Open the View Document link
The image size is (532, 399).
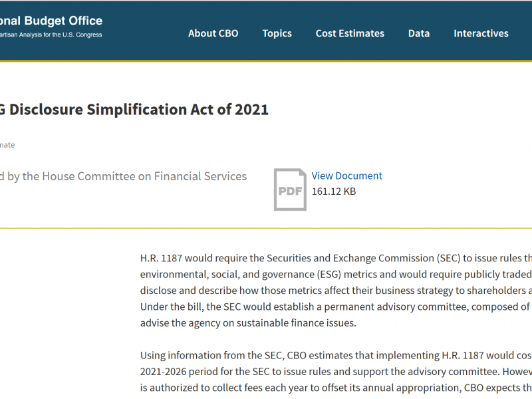point(346,176)
